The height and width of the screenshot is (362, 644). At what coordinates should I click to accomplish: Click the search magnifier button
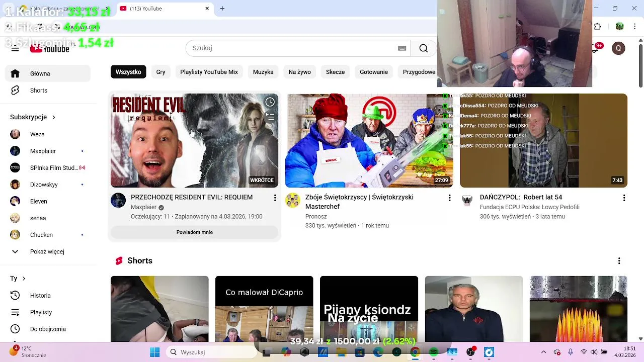point(424,48)
